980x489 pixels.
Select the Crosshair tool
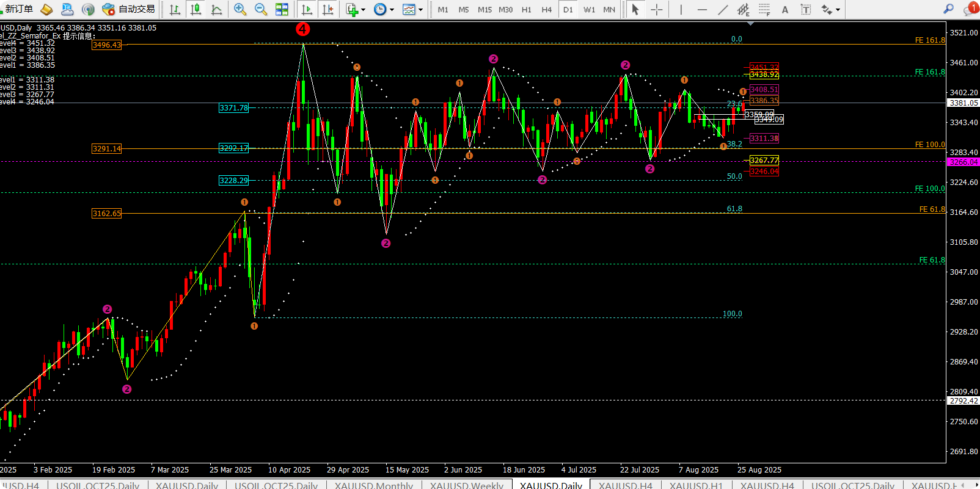656,9
